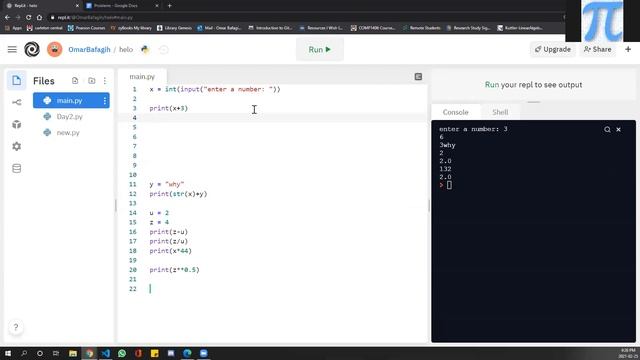Switch to the Google Docs browser tab
Screen dimensions: 640x360
point(121,6)
